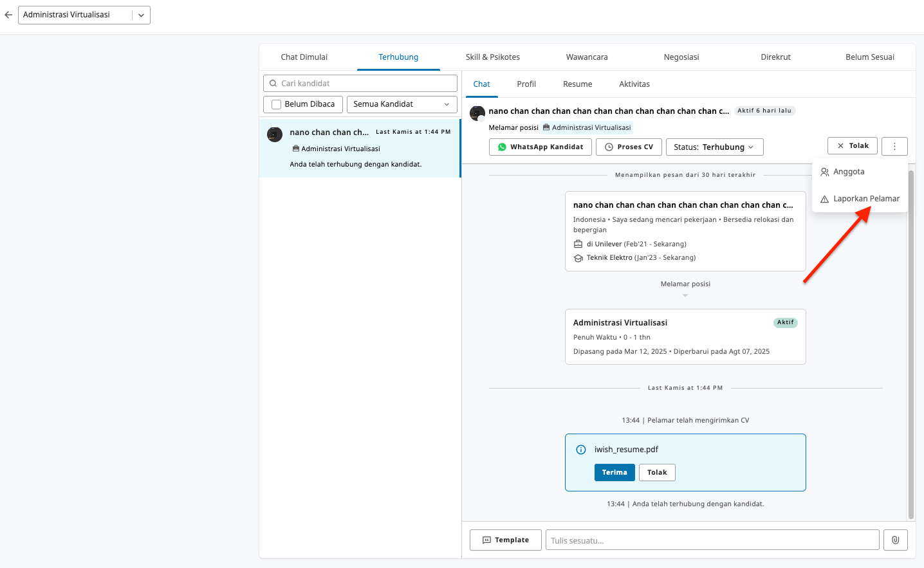Toggle the Belum Dibaca checkbox
924x568 pixels.
(277, 104)
